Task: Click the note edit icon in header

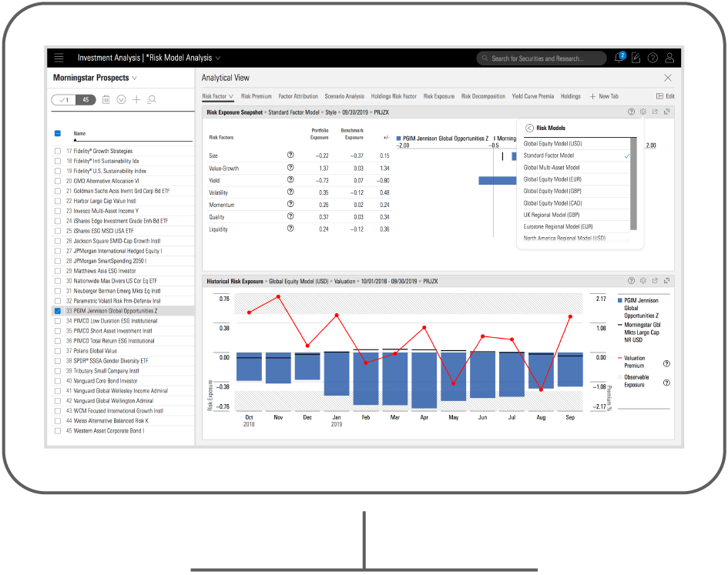Action: pos(636,59)
